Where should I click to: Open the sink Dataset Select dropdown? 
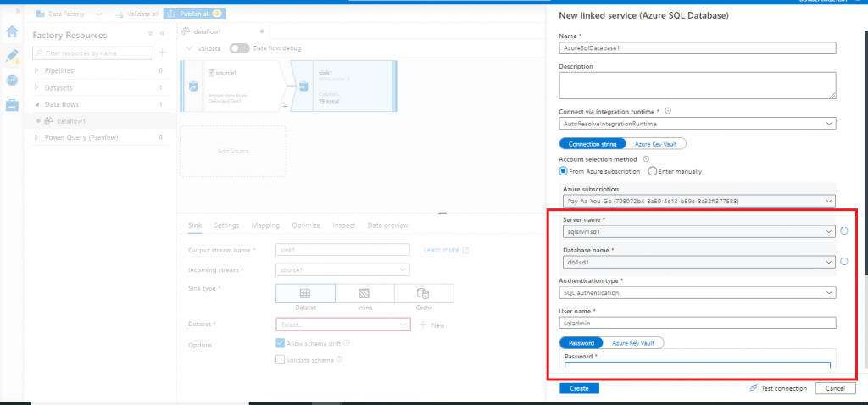(342, 325)
